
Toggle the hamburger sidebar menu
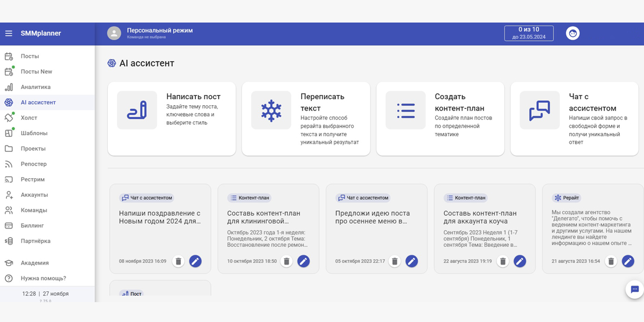9,33
